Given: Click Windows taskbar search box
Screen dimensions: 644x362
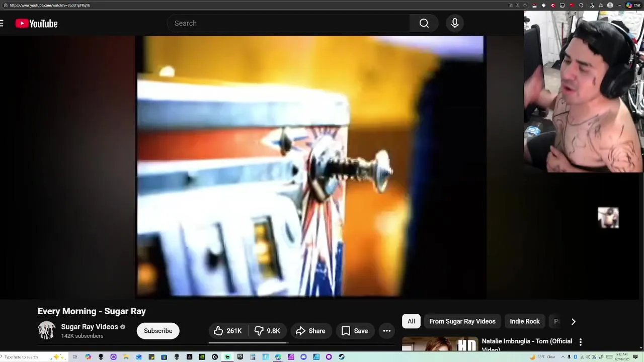Looking at the screenshot, I should tap(33, 357).
